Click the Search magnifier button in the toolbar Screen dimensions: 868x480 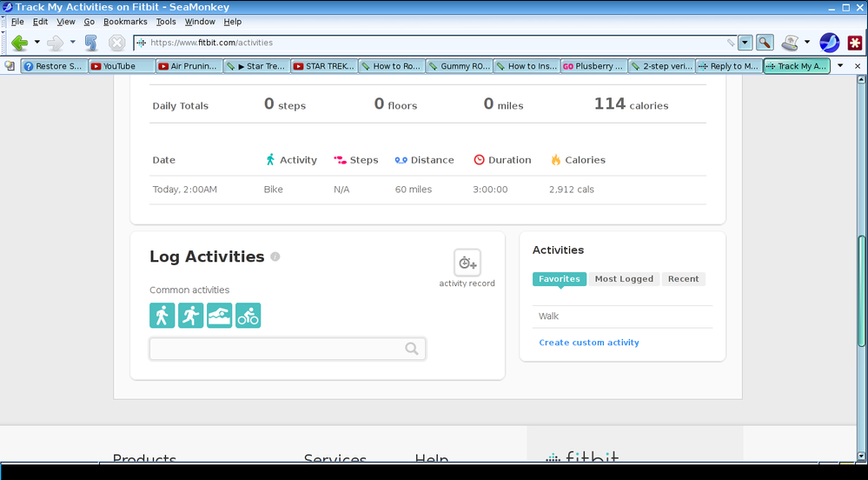pos(765,43)
